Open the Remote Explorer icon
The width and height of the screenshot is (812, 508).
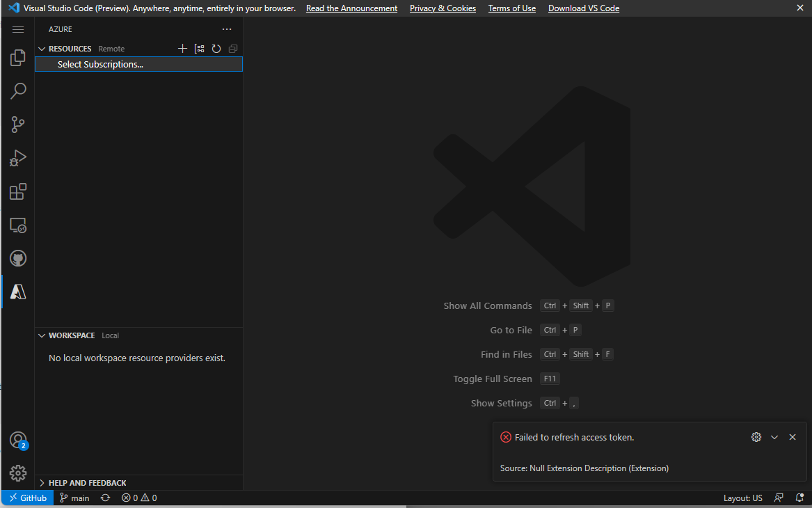[18, 225]
